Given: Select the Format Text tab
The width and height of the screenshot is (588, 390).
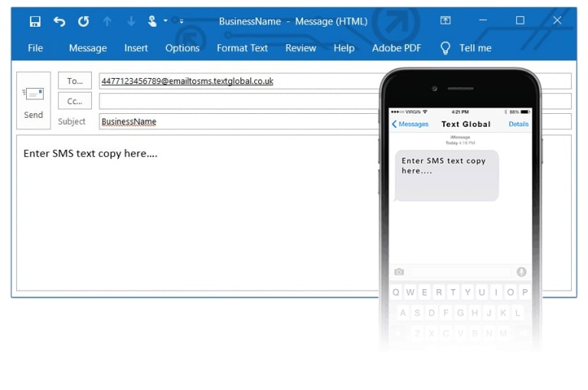Looking at the screenshot, I should [242, 48].
